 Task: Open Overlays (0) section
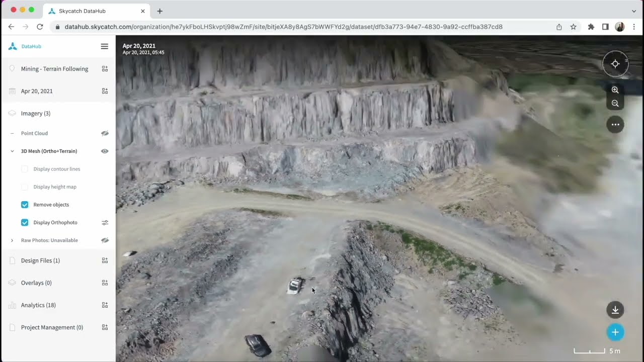click(x=36, y=283)
